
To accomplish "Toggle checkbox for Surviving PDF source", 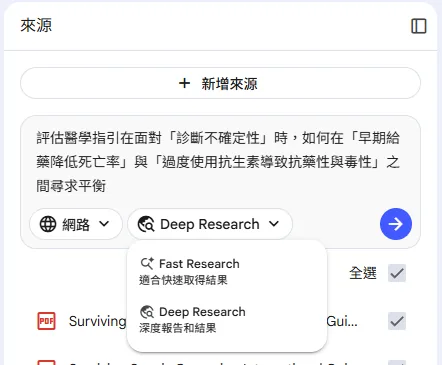I will click(397, 321).
